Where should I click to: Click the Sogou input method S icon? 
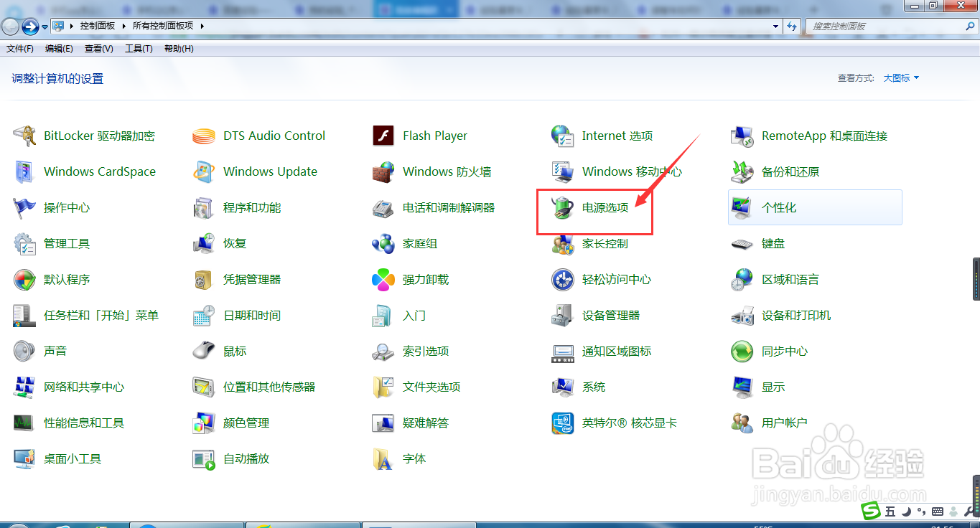[872, 511]
